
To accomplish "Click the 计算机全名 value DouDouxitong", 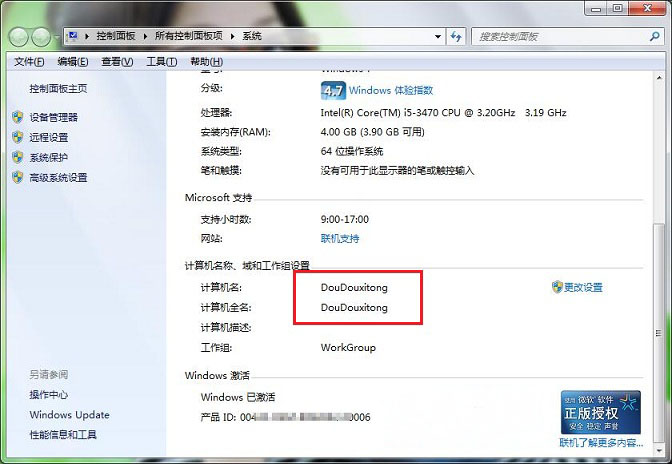I will tap(354, 307).
